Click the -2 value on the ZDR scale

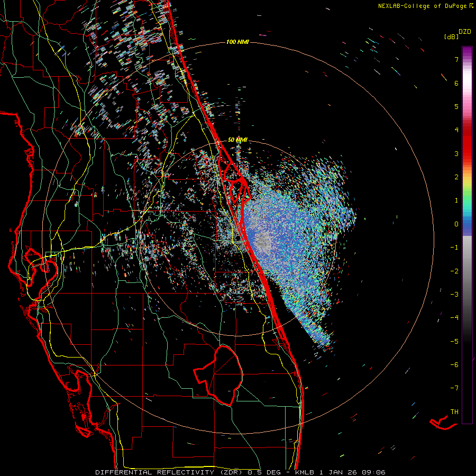[454, 271]
